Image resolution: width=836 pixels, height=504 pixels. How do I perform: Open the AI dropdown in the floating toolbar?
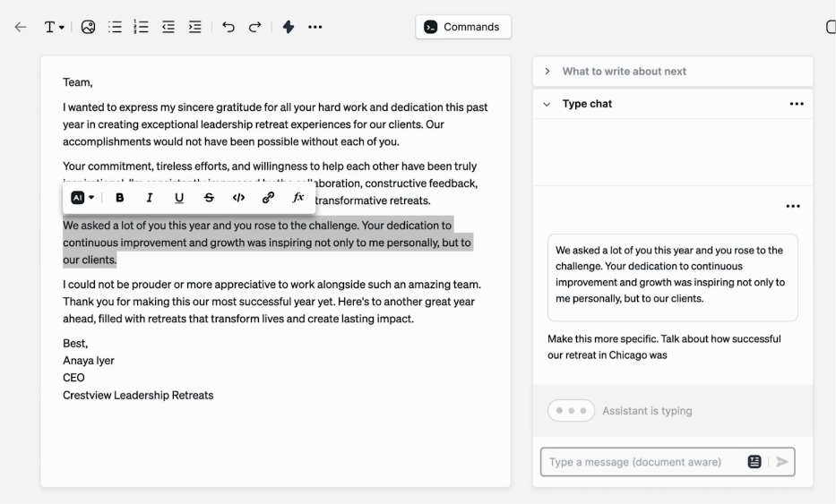(82, 198)
